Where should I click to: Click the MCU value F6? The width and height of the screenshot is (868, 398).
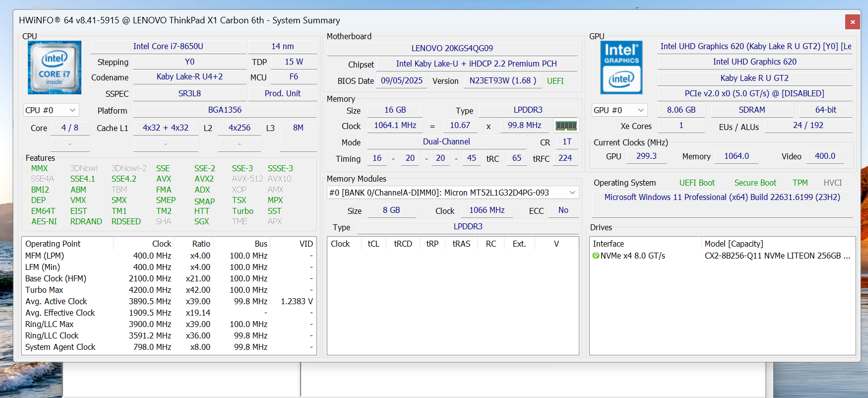[294, 77]
